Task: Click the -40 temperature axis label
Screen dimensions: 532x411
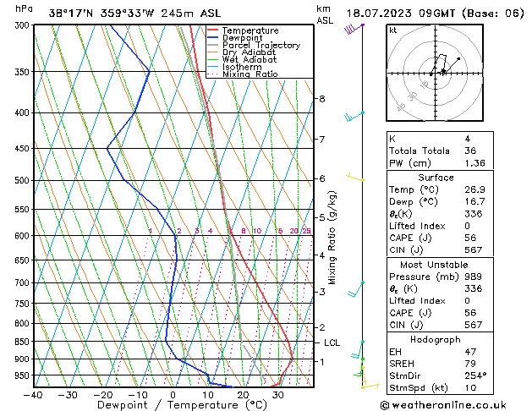Action: 33,396
